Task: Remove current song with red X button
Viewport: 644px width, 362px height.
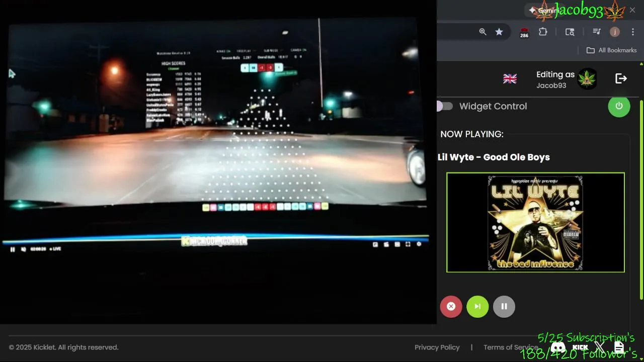Action: tap(451, 306)
